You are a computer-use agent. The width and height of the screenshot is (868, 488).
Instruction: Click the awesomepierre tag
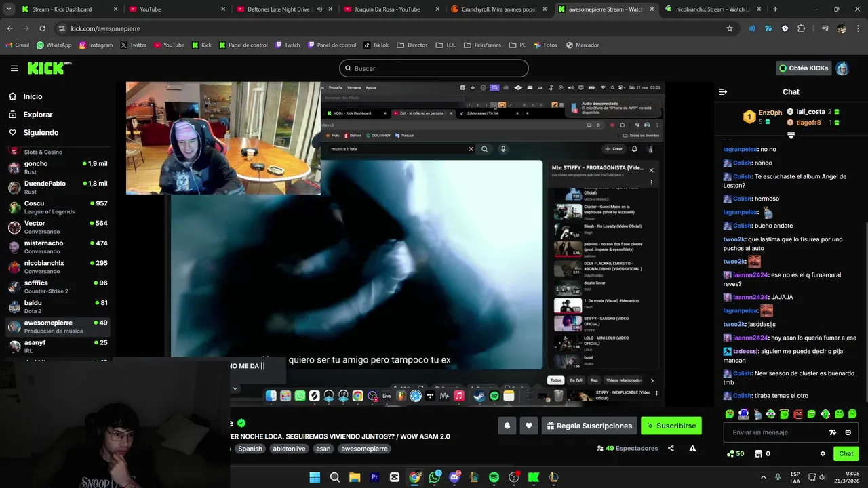364,449
